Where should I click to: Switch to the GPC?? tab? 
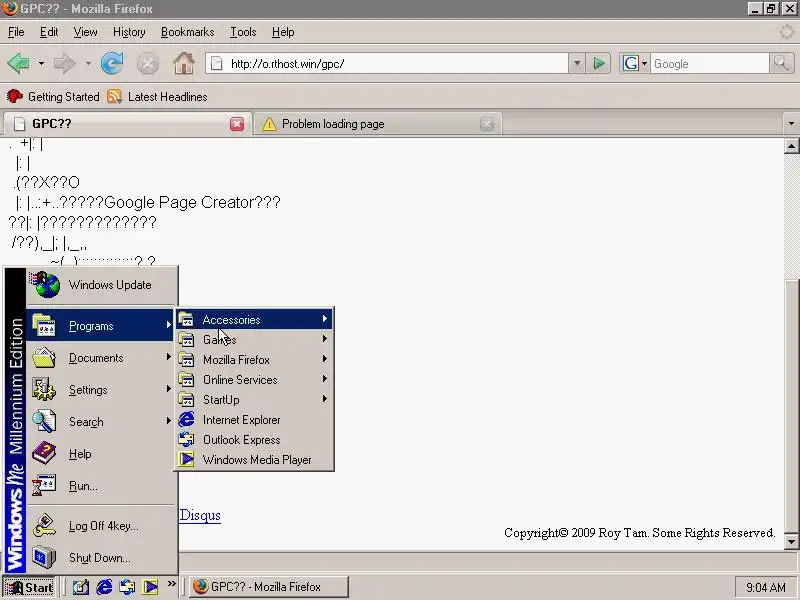point(127,124)
